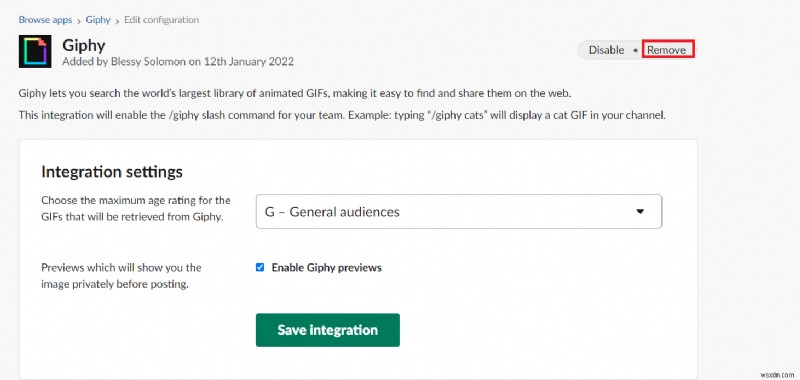The height and width of the screenshot is (380, 800).
Task: Open the Browse apps breadcrumb link
Action: 45,20
